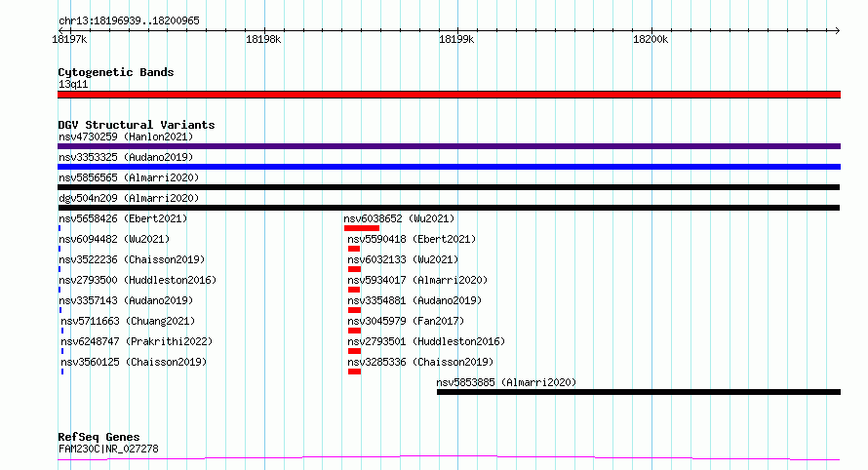Select the 13q11 band label
Viewport: 868px width, 470px height.
point(73,84)
